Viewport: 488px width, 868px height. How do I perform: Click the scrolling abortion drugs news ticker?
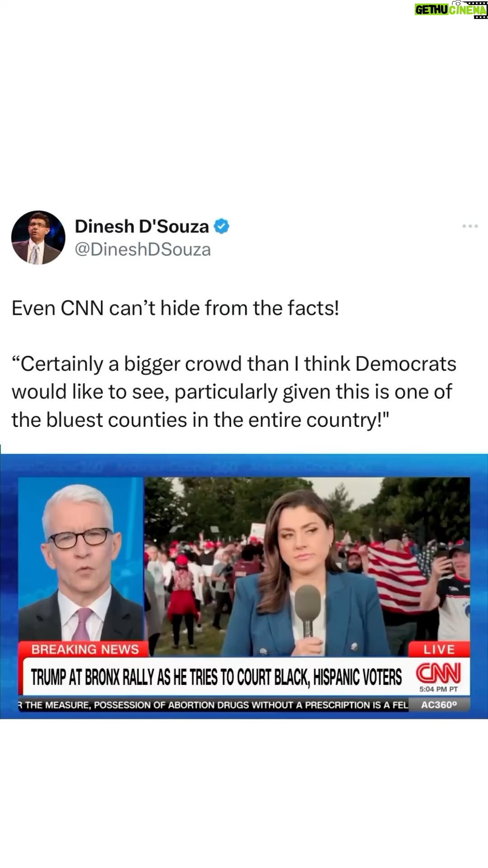(x=213, y=704)
